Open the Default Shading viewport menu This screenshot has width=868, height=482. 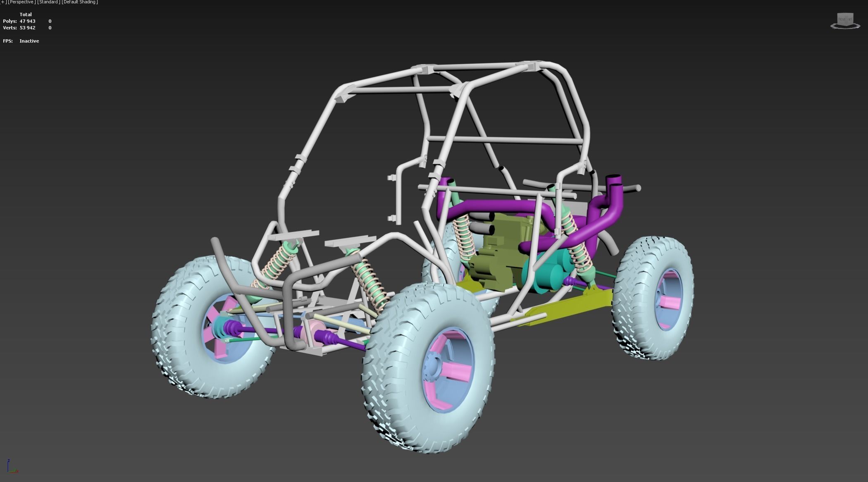80,2
